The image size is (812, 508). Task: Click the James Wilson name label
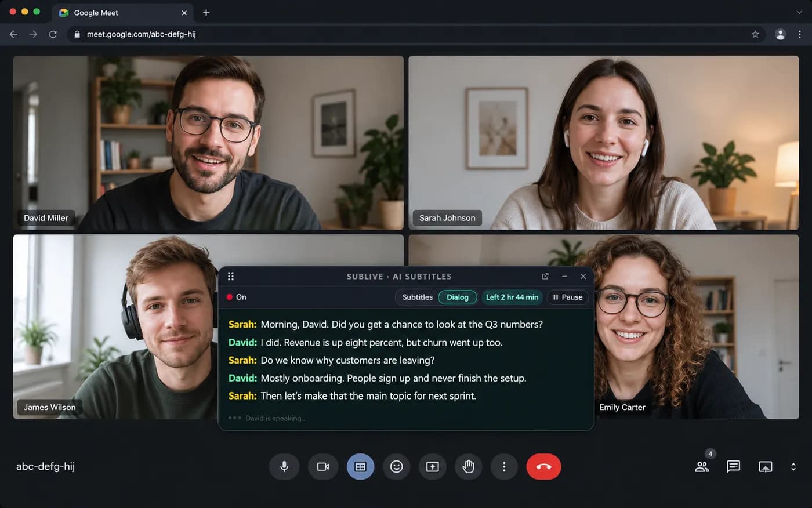(50, 407)
